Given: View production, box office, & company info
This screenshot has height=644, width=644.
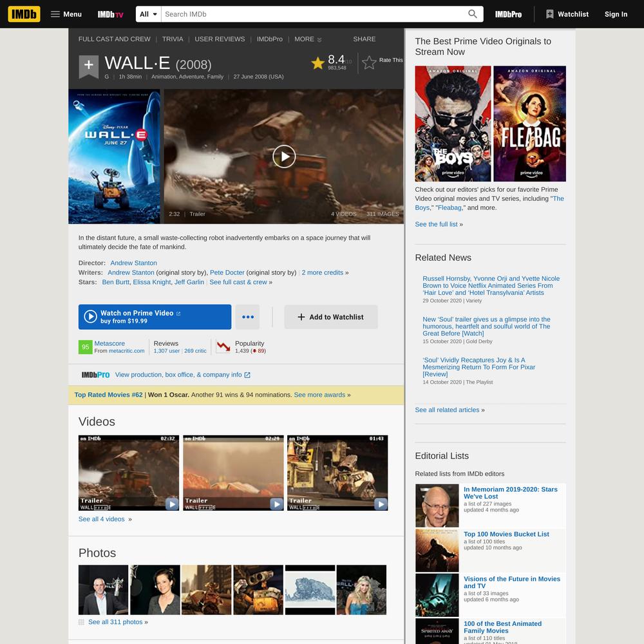Looking at the screenshot, I should click(x=183, y=375).
